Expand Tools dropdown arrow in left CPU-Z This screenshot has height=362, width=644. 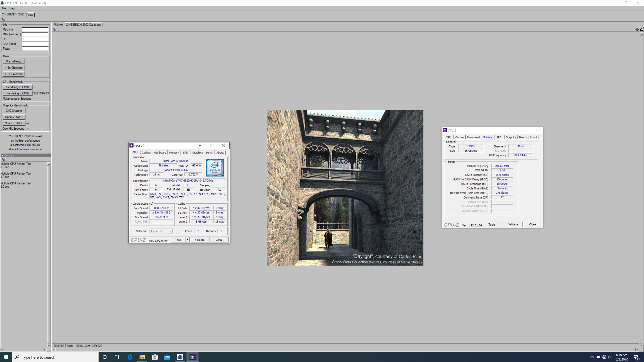coord(187,240)
